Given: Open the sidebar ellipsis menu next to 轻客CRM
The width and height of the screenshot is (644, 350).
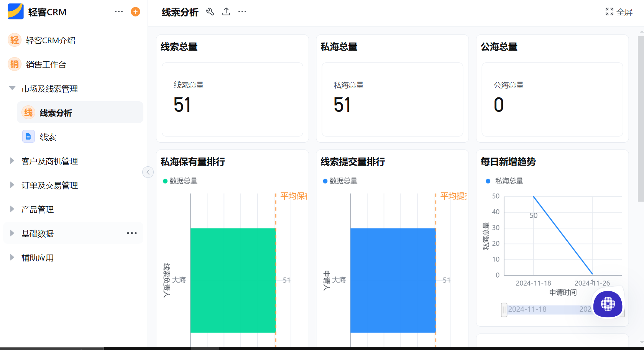Looking at the screenshot, I should click(119, 12).
